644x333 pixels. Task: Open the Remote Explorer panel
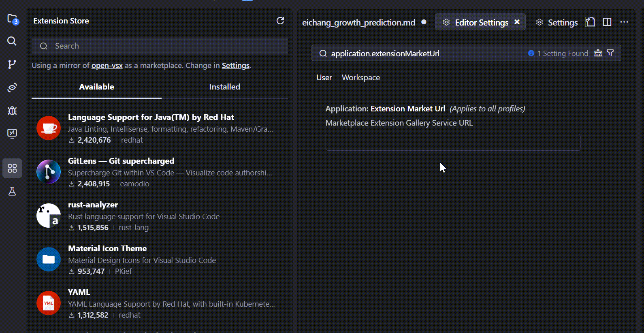[x=12, y=133]
